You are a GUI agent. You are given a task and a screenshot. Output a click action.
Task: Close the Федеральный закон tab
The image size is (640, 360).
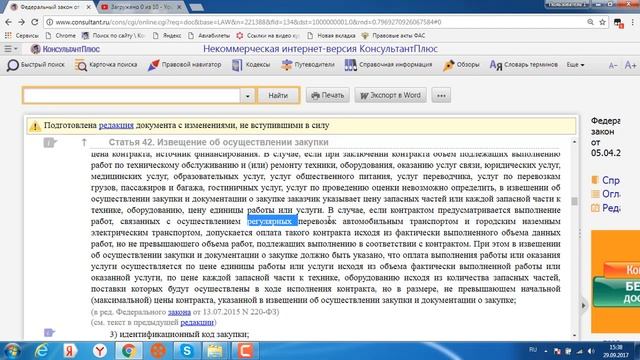pyautogui.click(x=89, y=7)
